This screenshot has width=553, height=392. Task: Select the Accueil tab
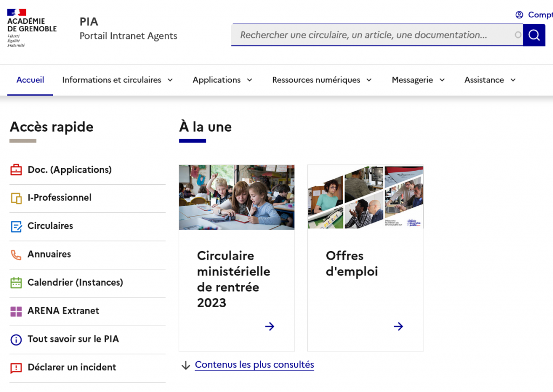click(30, 80)
